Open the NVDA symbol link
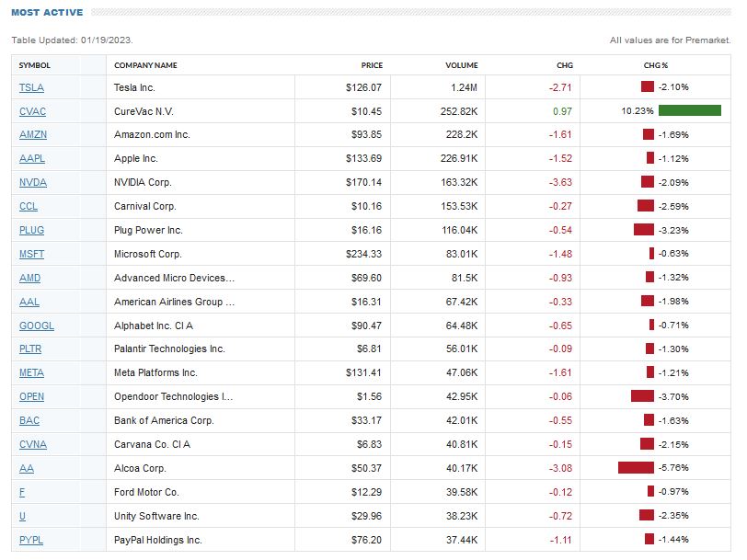The width and height of the screenshot is (747, 560). tap(32, 182)
